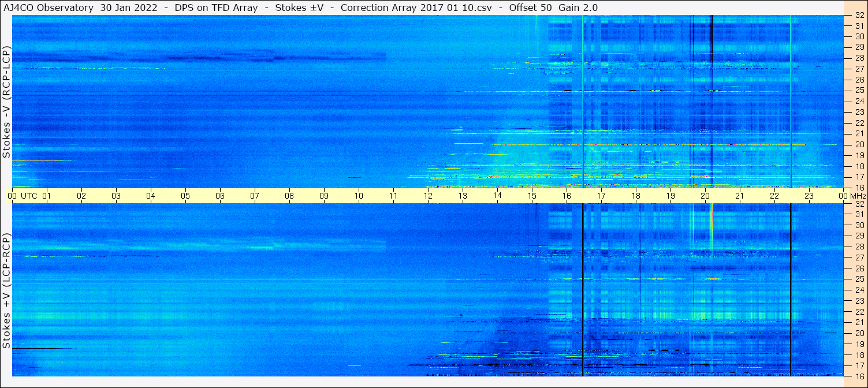
Task: Click the 20 hour tick on time axis
Action: [705, 196]
